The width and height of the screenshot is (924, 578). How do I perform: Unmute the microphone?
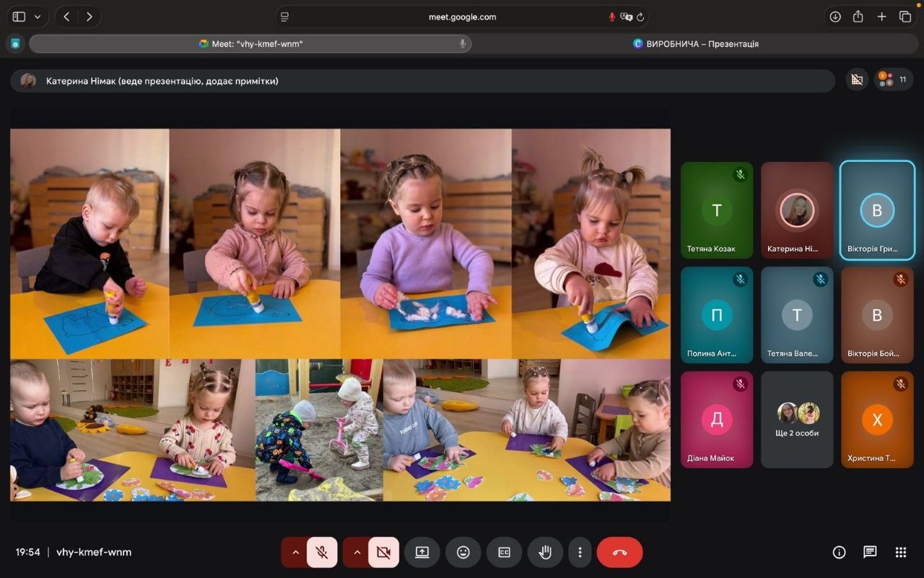pos(322,552)
